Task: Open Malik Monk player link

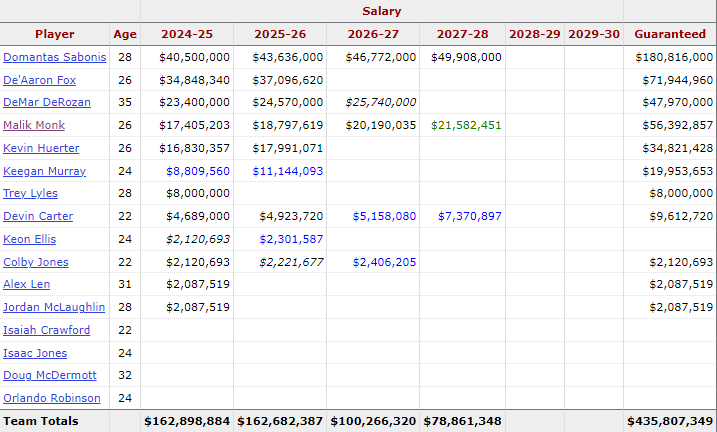Action: click(34, 125)
